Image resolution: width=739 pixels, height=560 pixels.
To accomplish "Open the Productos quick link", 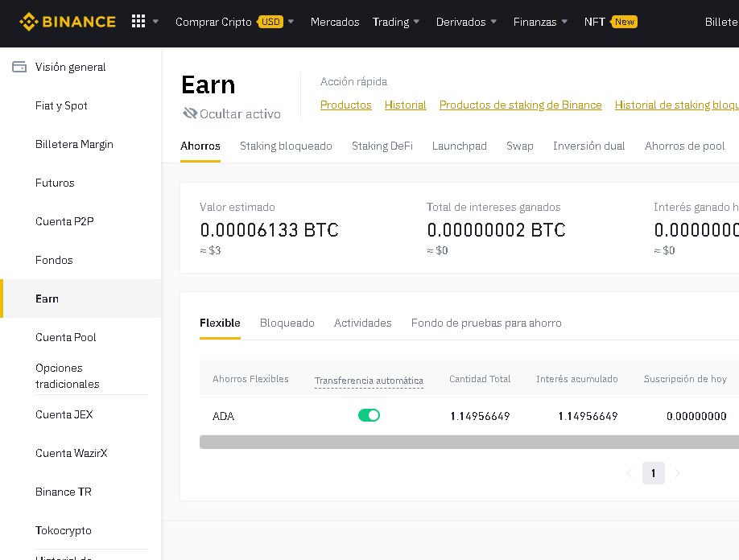I will tap(345, 105).
